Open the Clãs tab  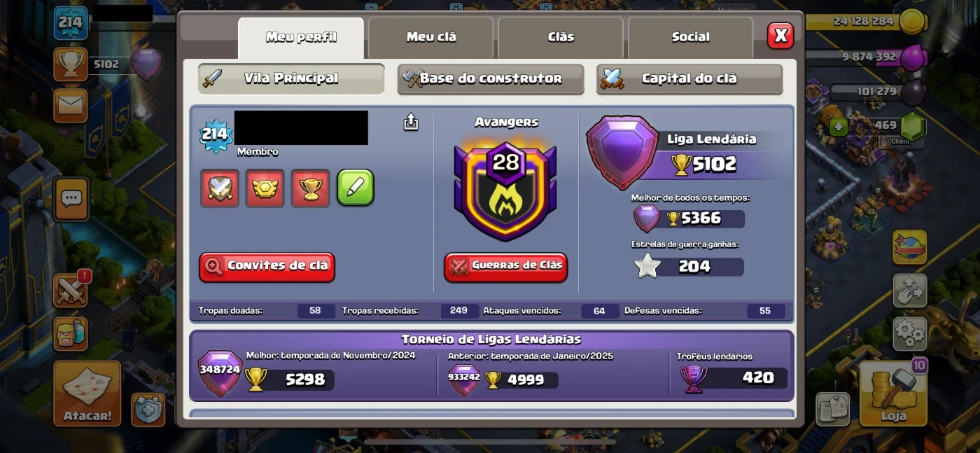pyautogui.click(x=561, y=37)
